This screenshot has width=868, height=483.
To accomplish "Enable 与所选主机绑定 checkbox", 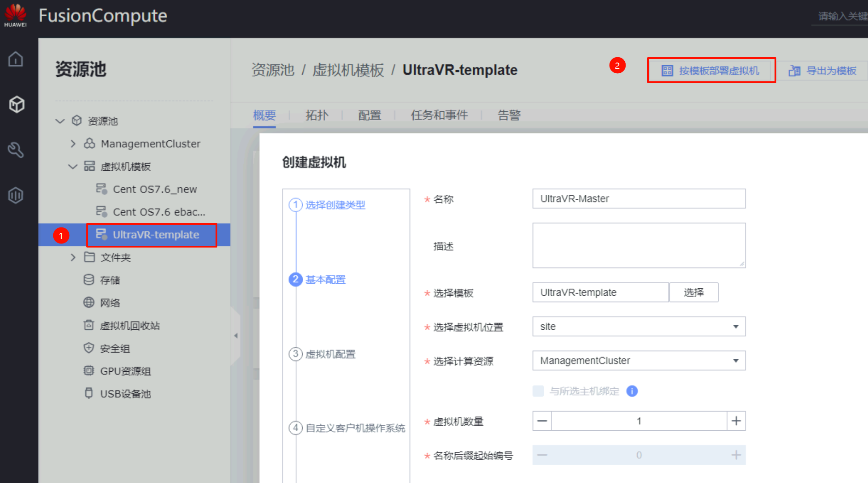I will pos(538,391).
